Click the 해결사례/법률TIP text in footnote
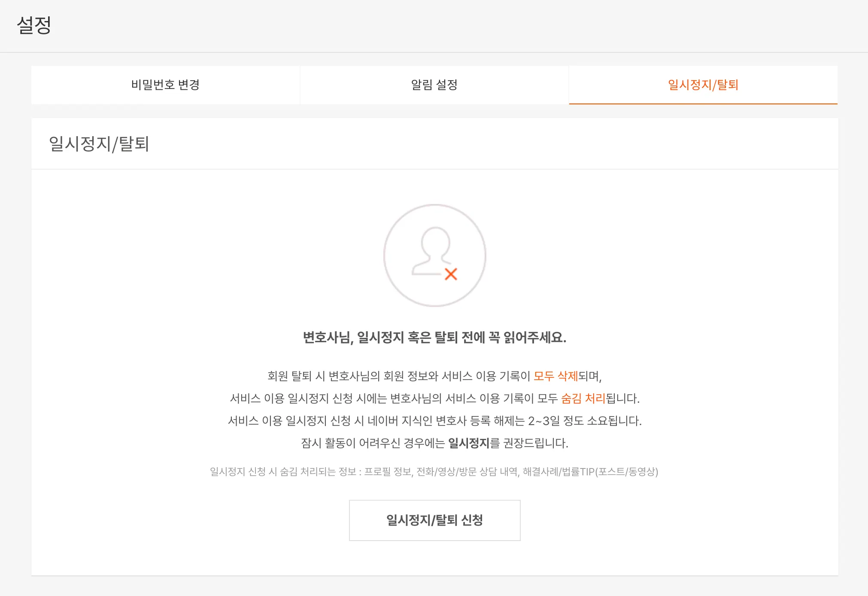Image resolution: width=868 pixels, height=596 pixels. tap(558, 472)
